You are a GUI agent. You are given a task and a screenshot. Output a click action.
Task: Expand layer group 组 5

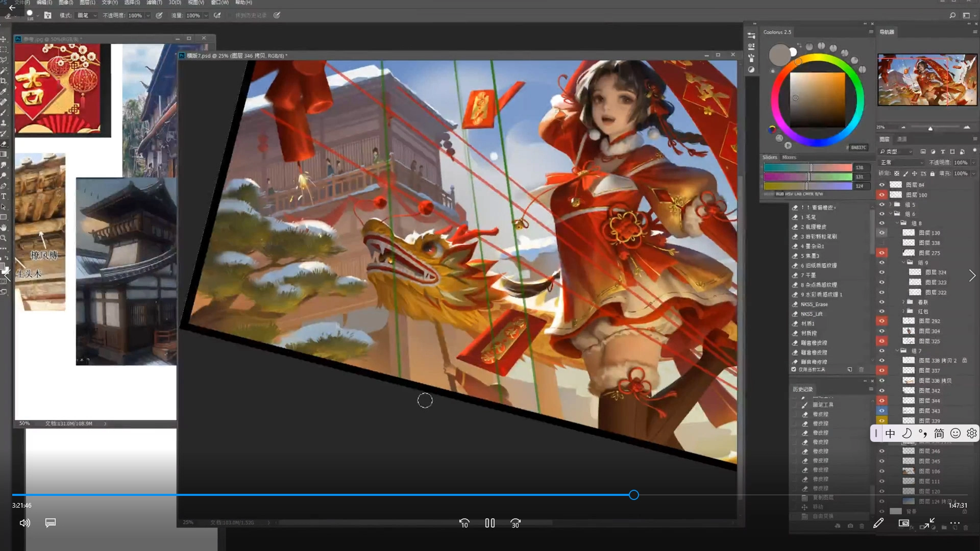890,205
